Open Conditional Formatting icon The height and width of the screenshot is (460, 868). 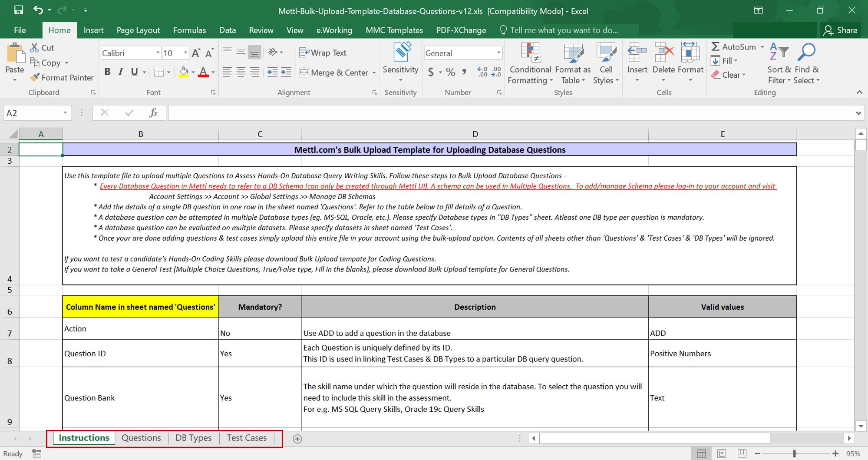click(x=530, y=53)
